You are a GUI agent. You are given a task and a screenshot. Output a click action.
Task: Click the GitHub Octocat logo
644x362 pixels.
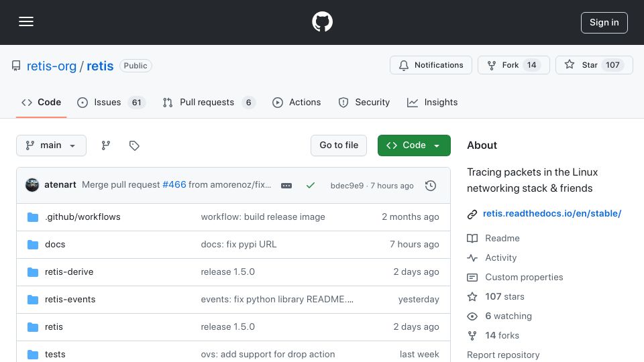[x=322, y=21]
